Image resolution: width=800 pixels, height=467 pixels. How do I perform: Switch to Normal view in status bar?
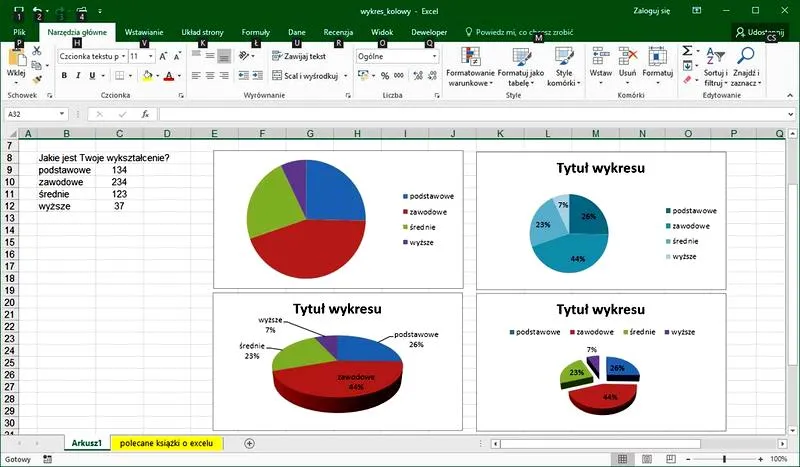click(622, 459)
